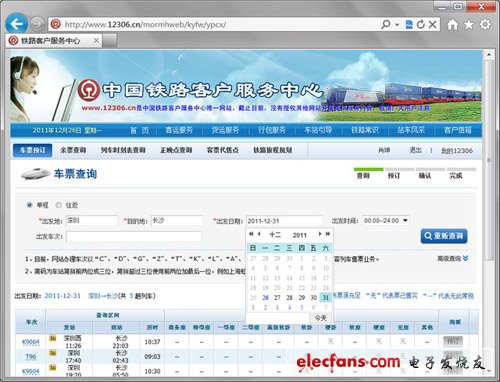This screenshot has height=382, width=500.
Task: Go to next month in calendar
Action: click(x=320, y=234)
